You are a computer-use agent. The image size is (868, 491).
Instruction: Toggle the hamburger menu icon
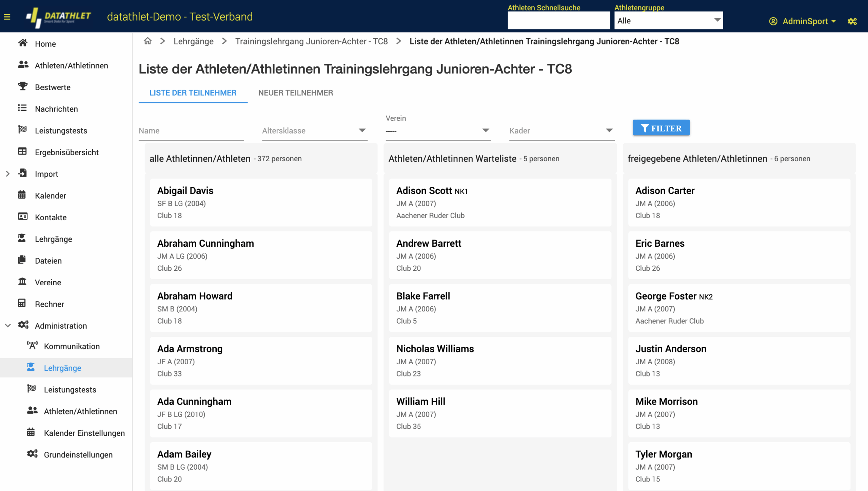(7, 17)
